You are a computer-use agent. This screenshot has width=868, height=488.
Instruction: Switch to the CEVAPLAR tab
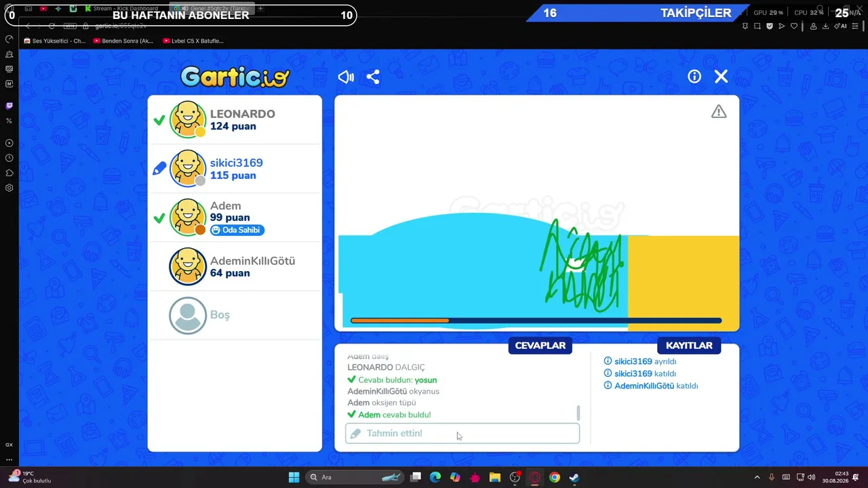point(540,346)
